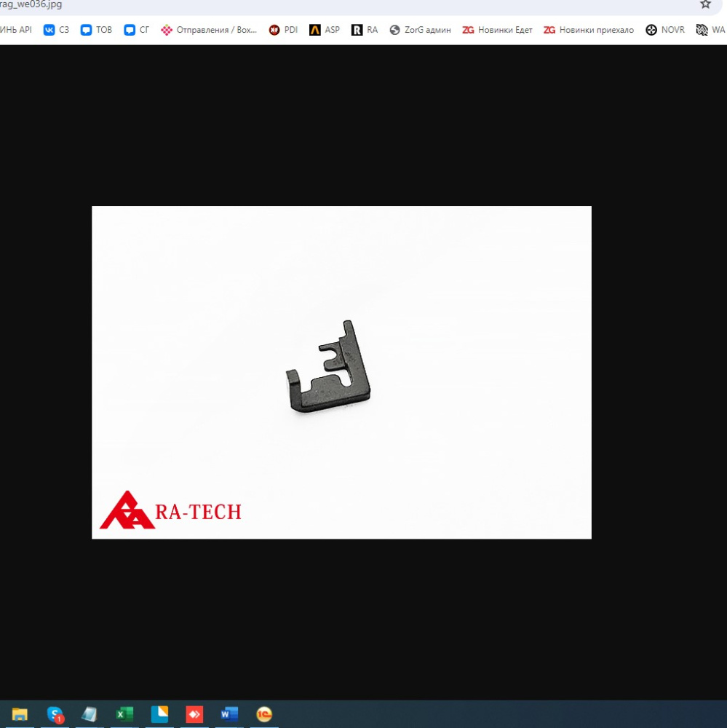Open the VK С3 bookmark
Viewport: 727px width, 728px height.
click(56, 30)
